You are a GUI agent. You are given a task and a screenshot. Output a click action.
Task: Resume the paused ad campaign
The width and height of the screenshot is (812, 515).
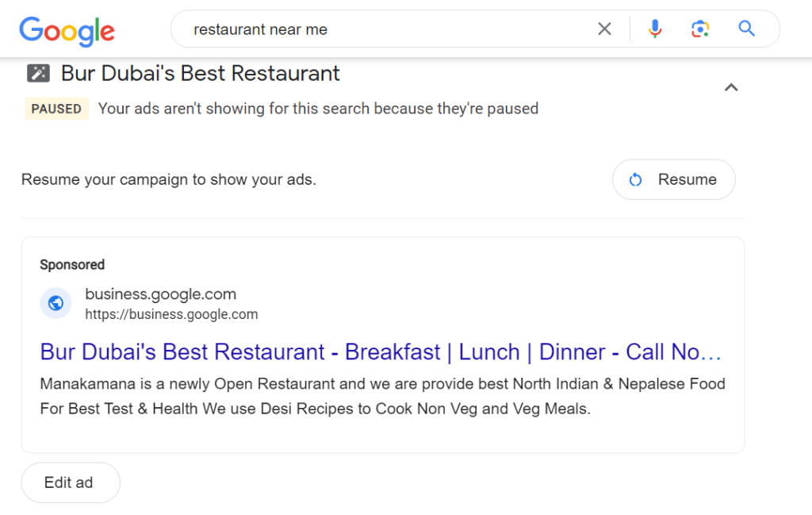point(674,179)
